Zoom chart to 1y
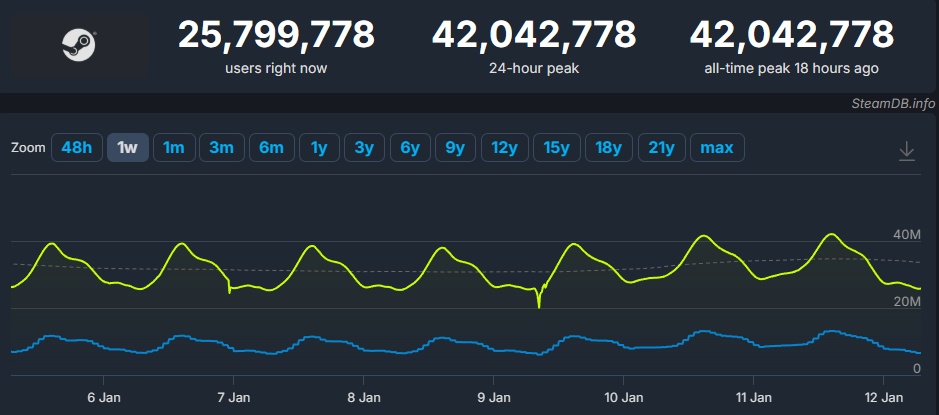This screenshot has height=415, width=939. (318, 148)
